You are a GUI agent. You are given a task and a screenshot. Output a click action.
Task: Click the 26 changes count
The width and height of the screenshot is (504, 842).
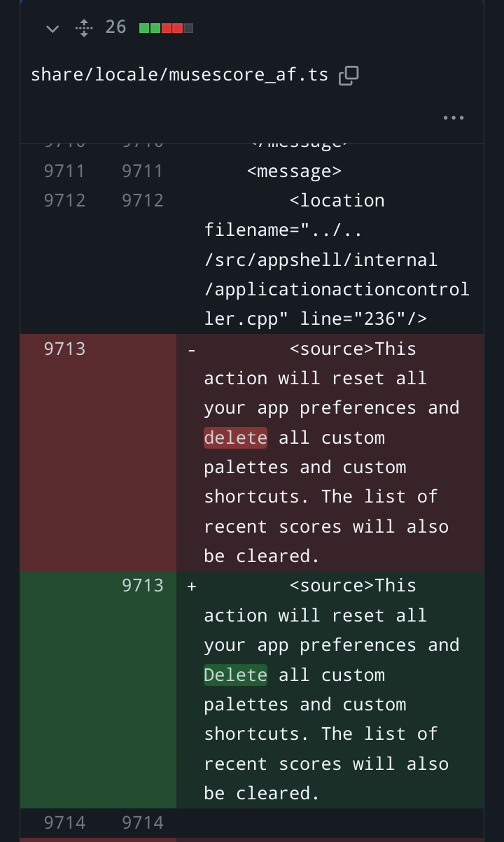pos(115,27)
